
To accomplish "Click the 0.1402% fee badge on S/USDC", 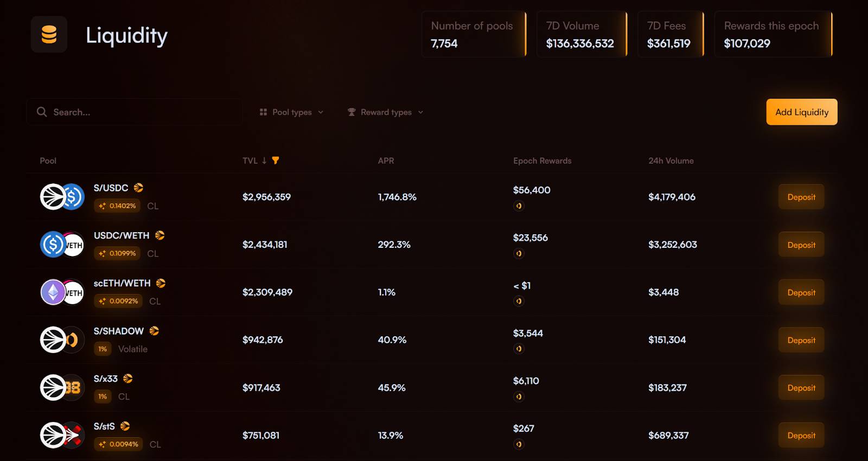I will [117, 206].
